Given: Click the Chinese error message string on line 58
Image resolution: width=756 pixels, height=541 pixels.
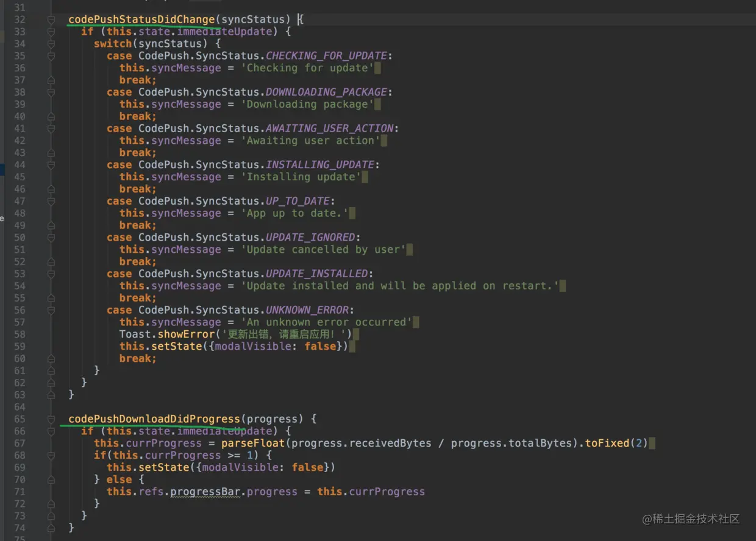Looking at the screenshot, I should click(284, 334).
